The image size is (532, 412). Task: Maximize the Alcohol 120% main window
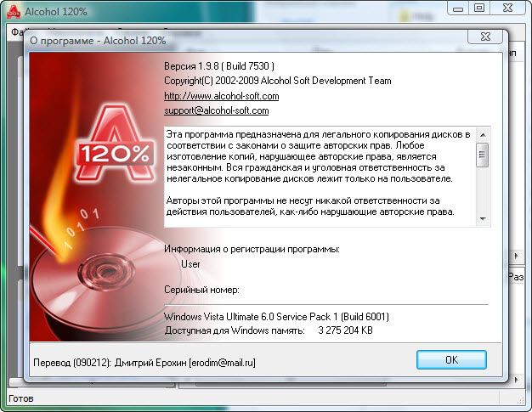(x=479, y=8)
